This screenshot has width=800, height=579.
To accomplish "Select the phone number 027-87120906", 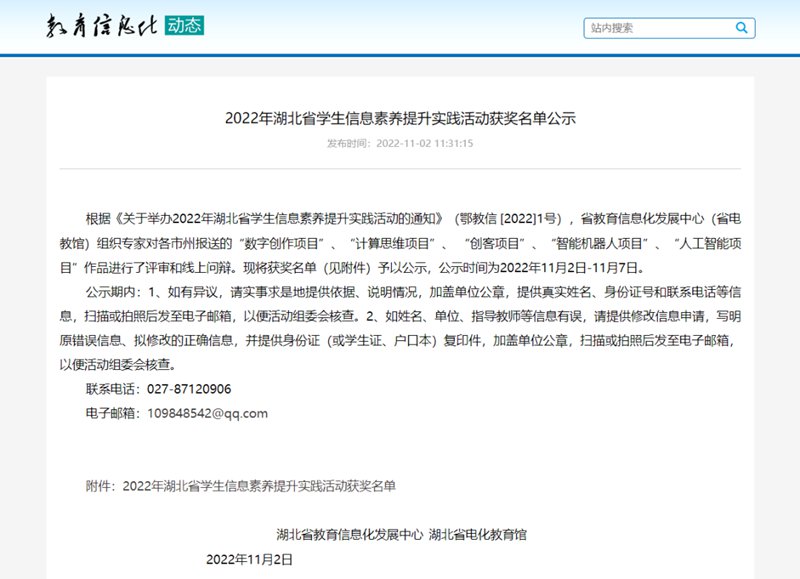I will pyautogui.click(x=189, y=389).
